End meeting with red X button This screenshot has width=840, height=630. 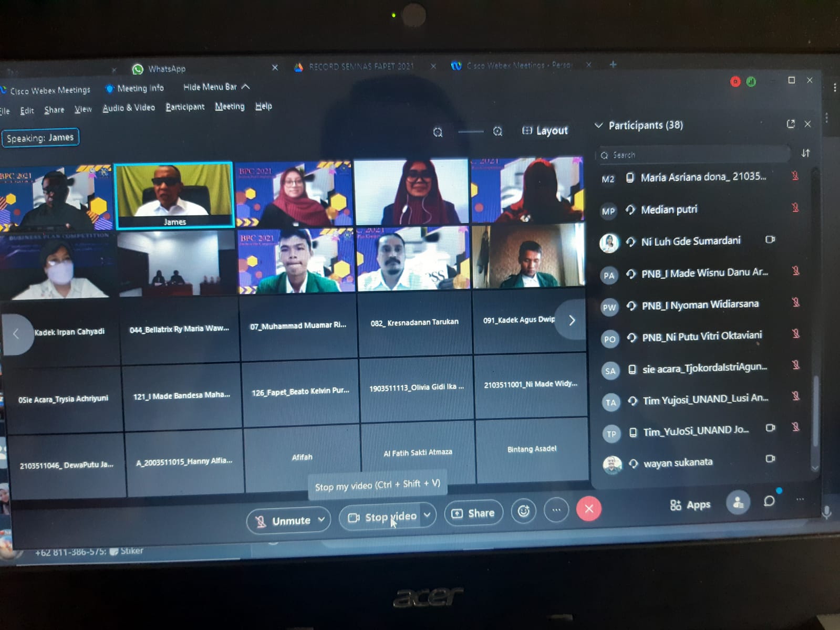click(x=589, y=509)
